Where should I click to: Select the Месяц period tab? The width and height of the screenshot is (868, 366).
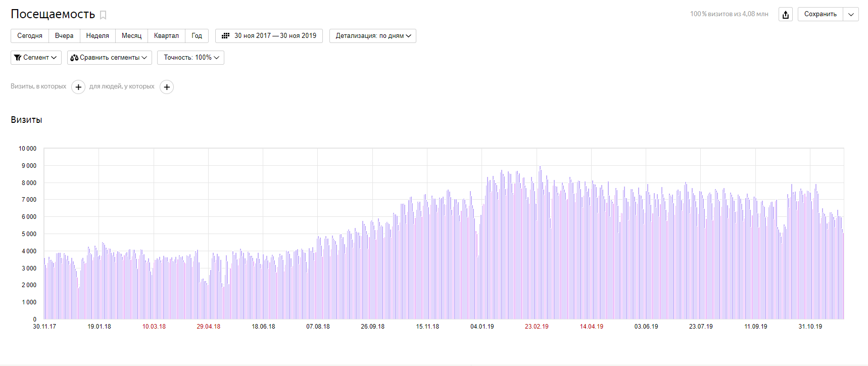tap(131, 36)
